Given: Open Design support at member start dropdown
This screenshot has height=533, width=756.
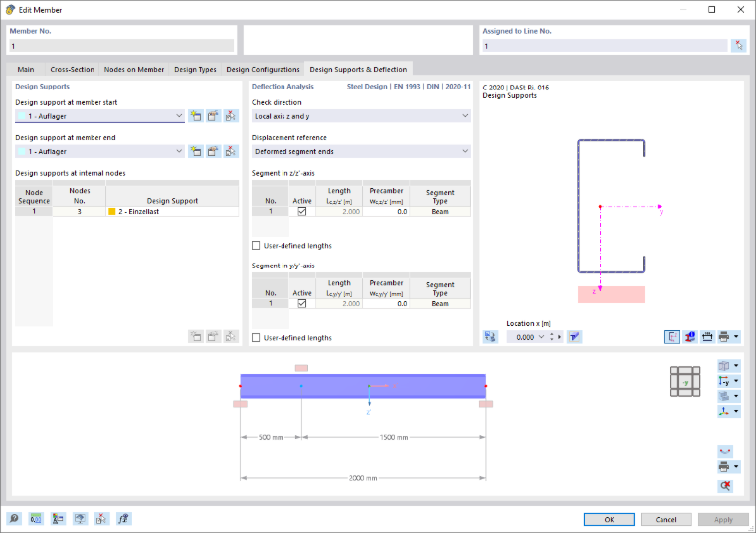Looking at the screenshot, I should click(179, 116).
